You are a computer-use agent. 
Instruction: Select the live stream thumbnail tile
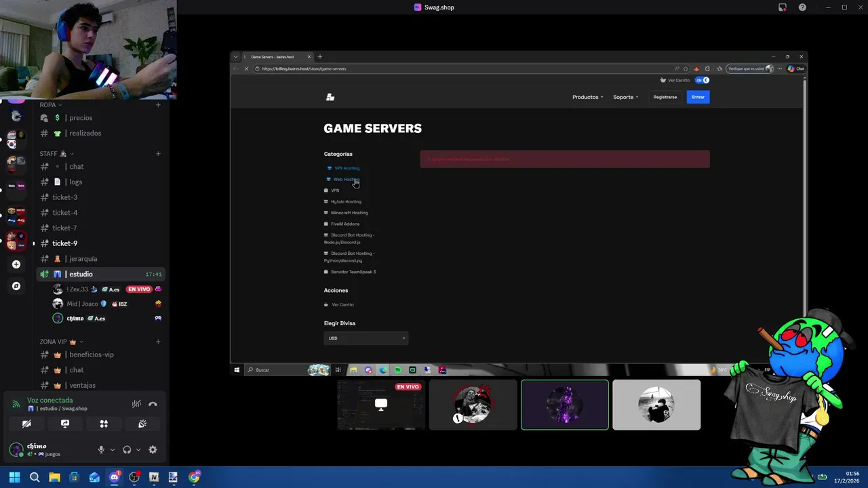coord(381,405)
